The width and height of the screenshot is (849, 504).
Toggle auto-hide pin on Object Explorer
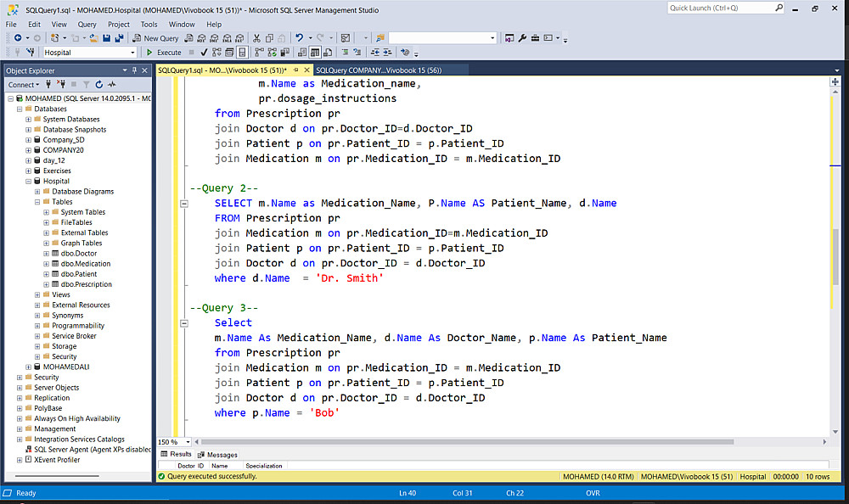tap(135, 70)
